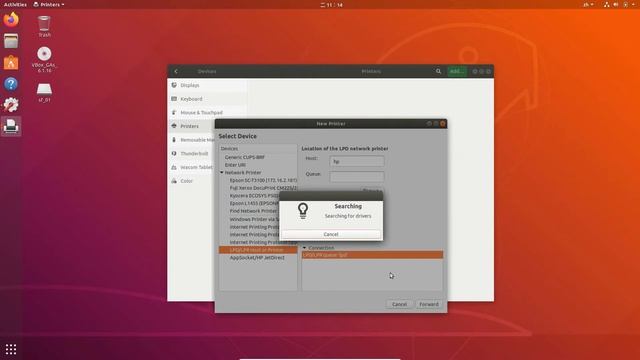Click the clock in the top bar
640x360 pixels.
(x=331, y=4)
